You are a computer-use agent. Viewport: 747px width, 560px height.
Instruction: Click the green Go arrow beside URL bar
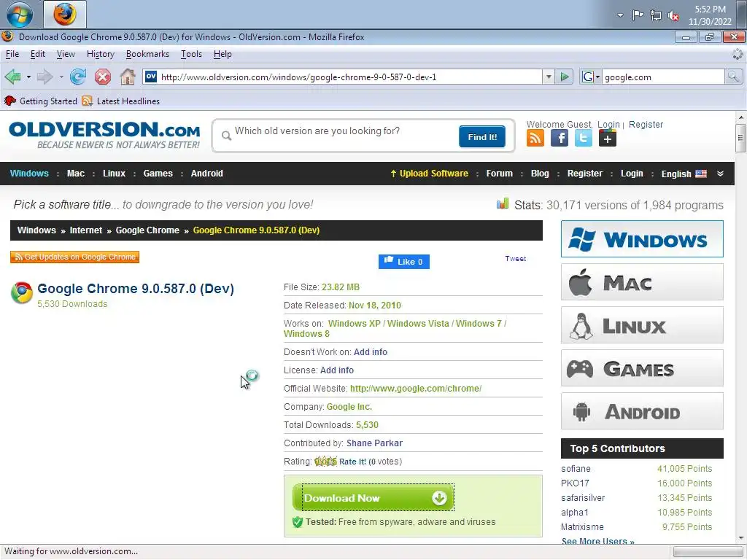(564, 77)
